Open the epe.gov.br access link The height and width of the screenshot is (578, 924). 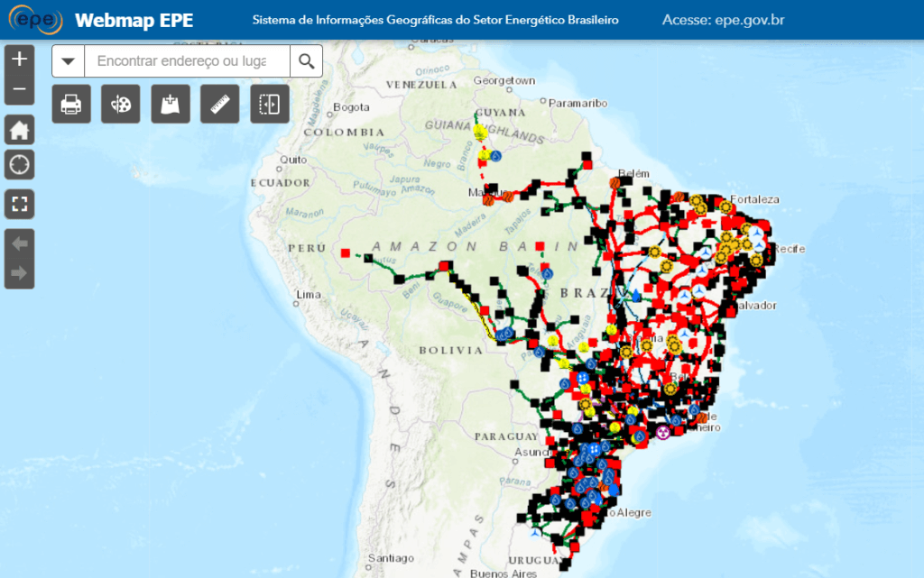(723, 20)
